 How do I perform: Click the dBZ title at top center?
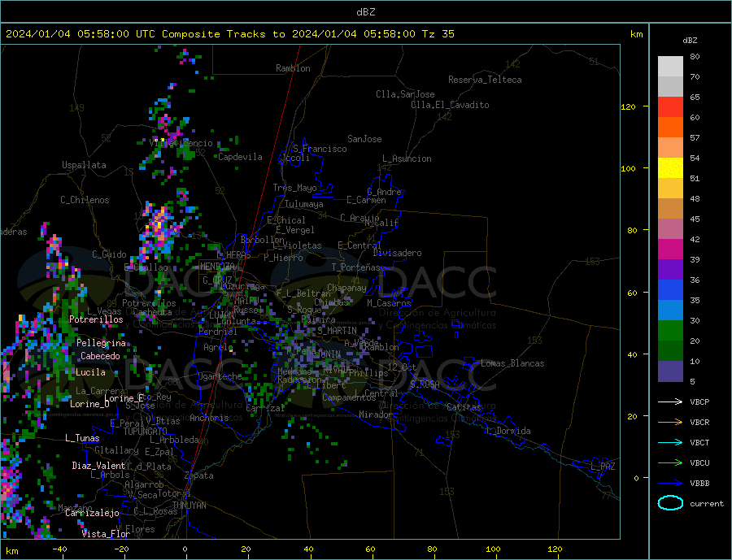tap(365, 12)
